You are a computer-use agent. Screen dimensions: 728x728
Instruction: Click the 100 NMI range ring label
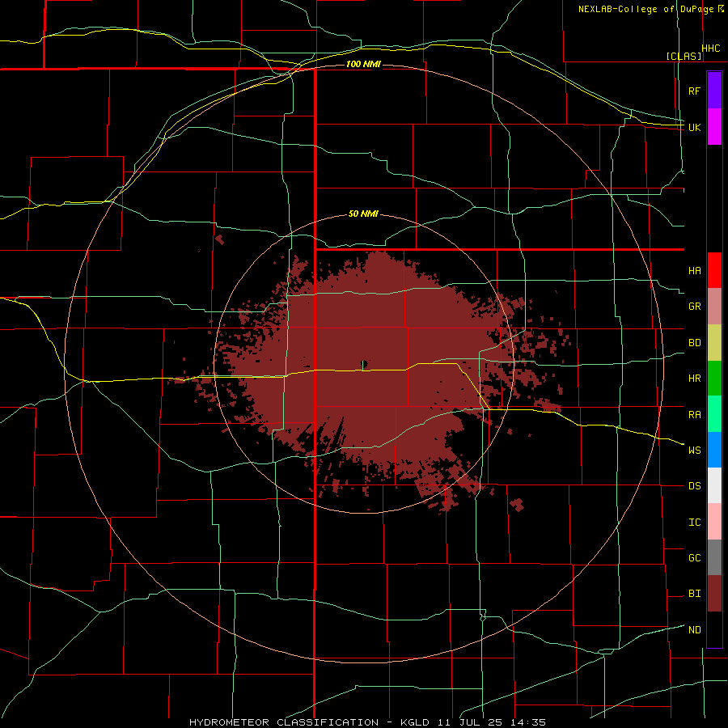tap(363, 64)
